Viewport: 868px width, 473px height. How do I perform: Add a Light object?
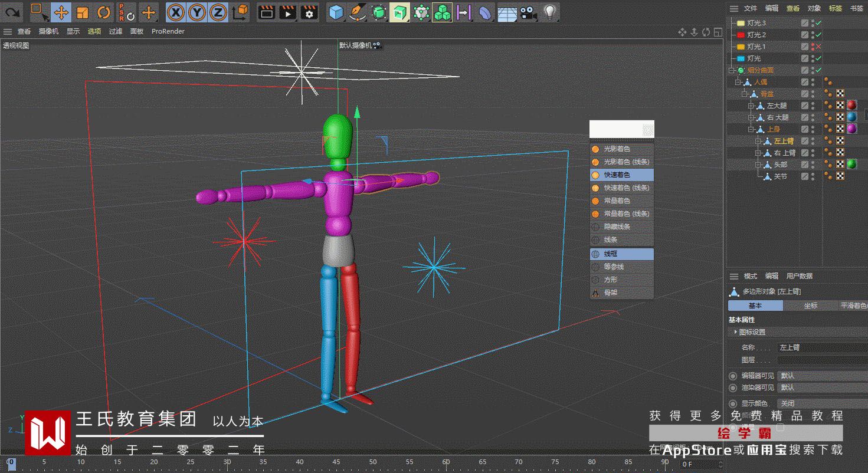[549, 12]
